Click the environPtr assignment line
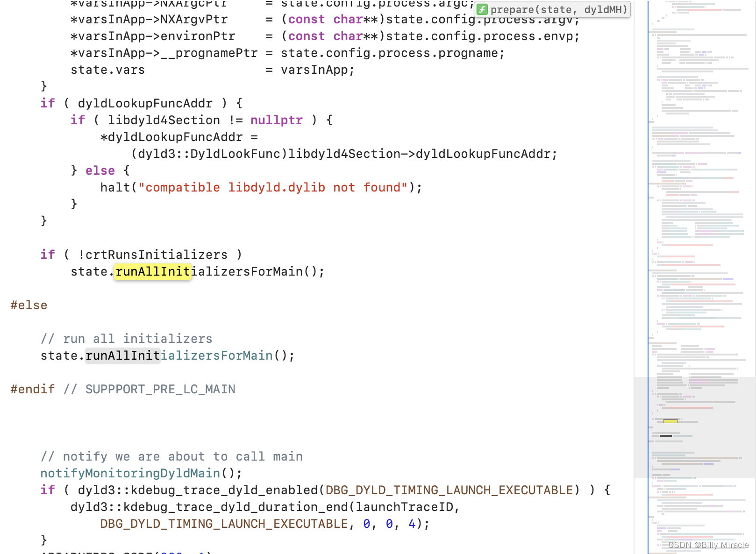This screenshot has height=554, width=756. pos(325,36)
